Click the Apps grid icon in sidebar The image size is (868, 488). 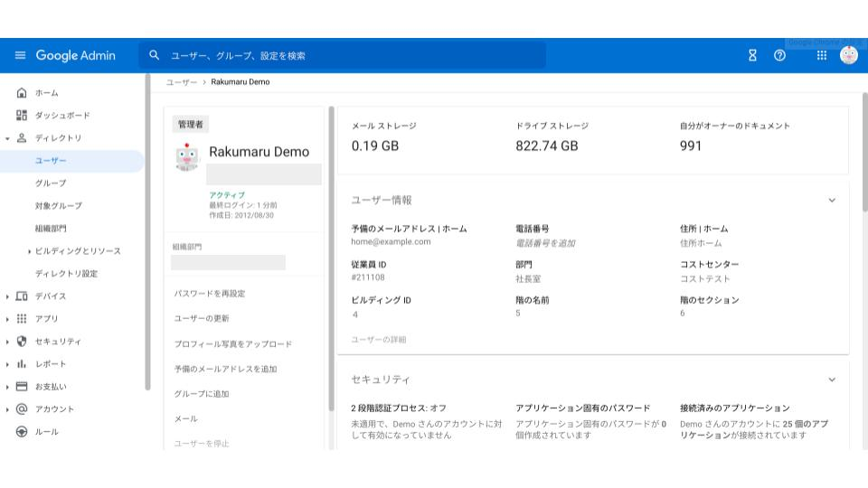[x=22, y=319]
